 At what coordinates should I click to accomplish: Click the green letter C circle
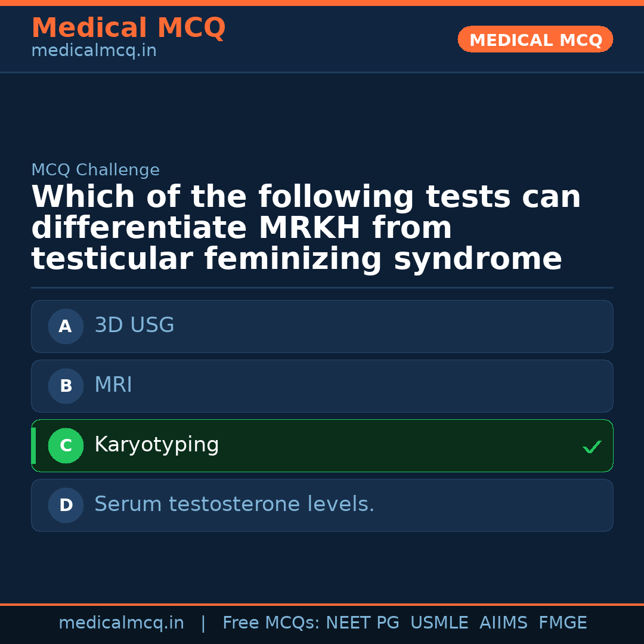[66, 445]
